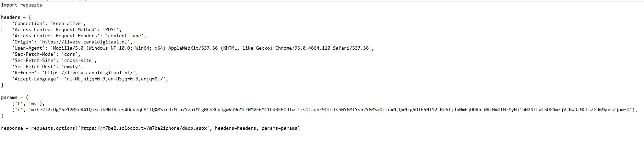
Task: Click the Origin URL livetv.canaldigitaal.nl
Action: pos(86,42)
